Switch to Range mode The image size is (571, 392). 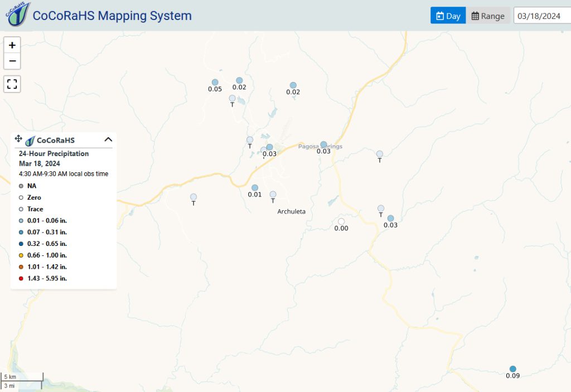pos(488,16)
